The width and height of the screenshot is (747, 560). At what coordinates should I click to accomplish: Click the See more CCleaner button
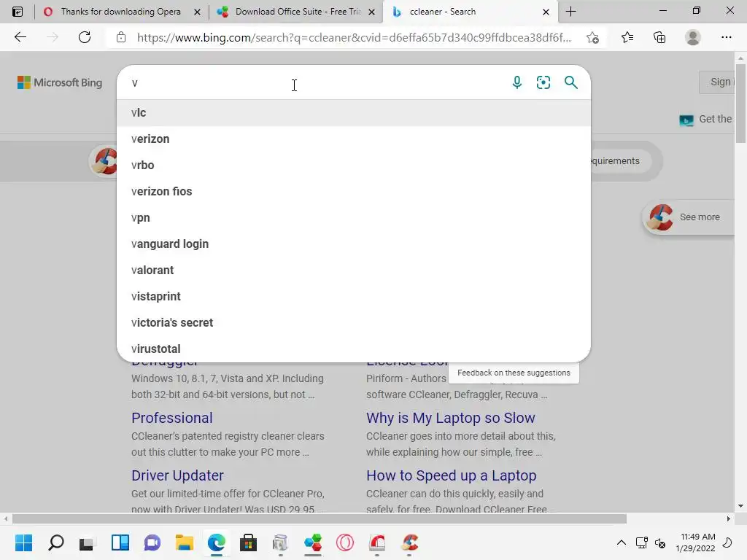pos(689,217)
